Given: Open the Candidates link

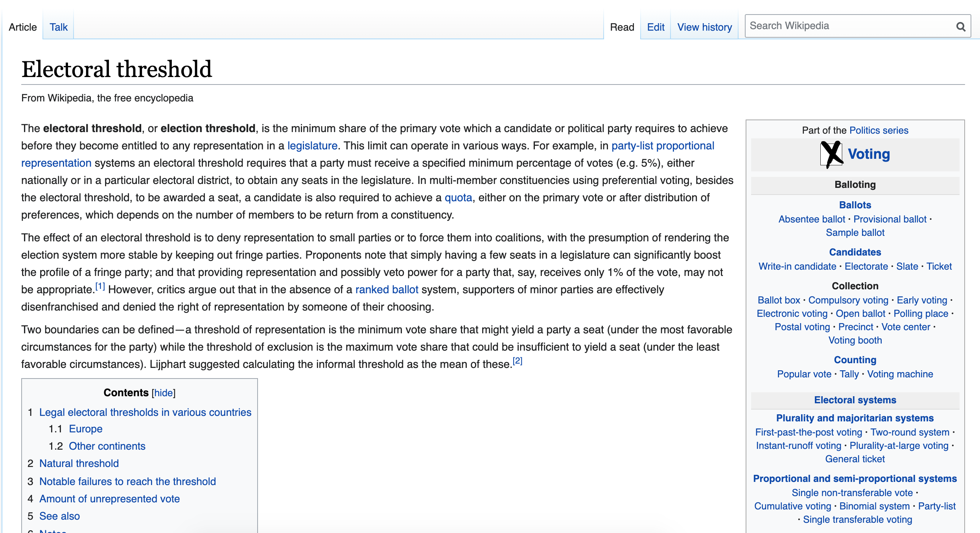Looking at the screenshot, I should coord(855,252).
